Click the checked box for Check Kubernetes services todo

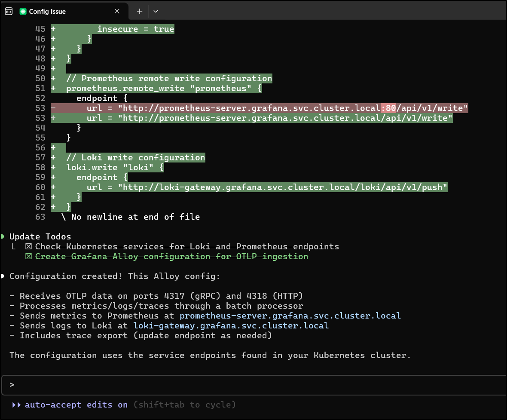(28, 247)
